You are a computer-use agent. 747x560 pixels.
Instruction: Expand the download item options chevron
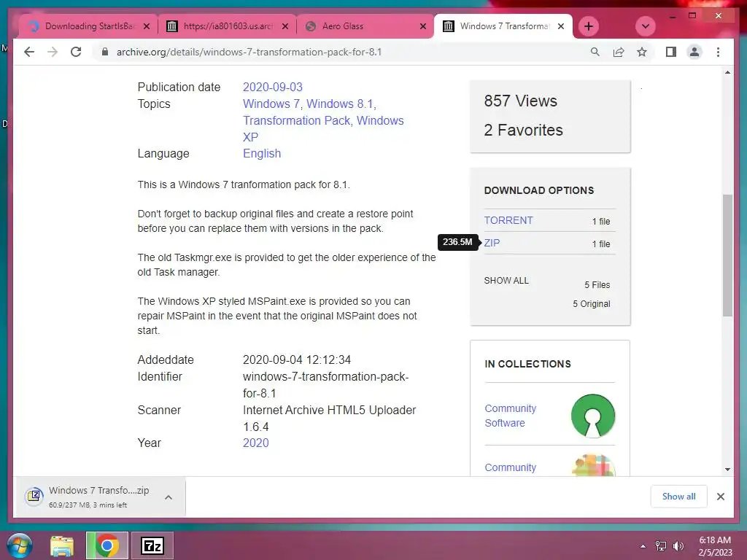click(169, 497)
